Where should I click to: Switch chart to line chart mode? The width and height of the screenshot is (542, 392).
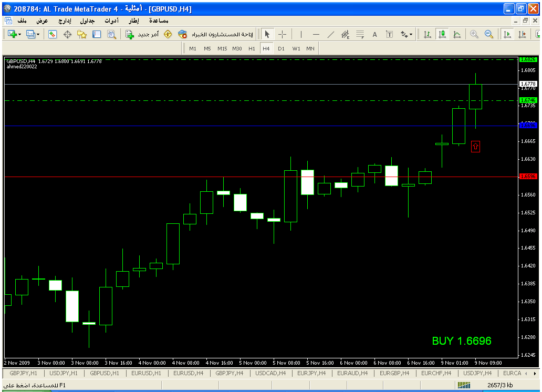pyautogui.click(x=457, y=34)
